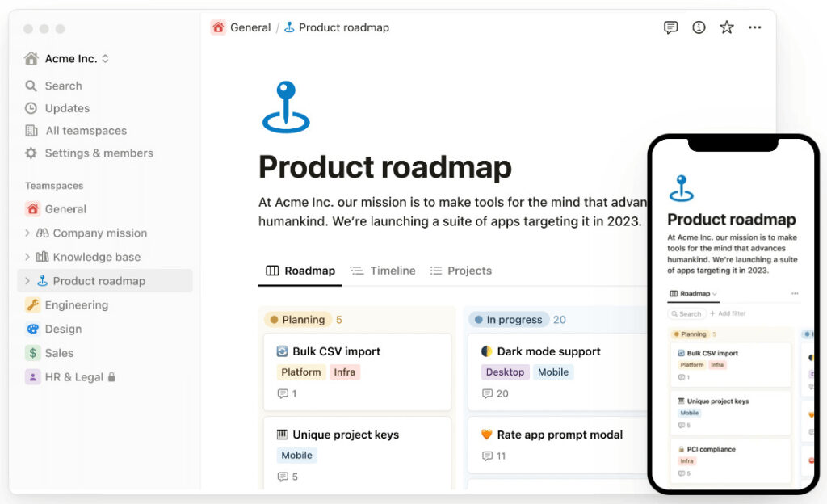This screenshot has width=827, height=504.
Task: Open the Acme Inc. workspace switcher
Action: [x=68, y=59]
